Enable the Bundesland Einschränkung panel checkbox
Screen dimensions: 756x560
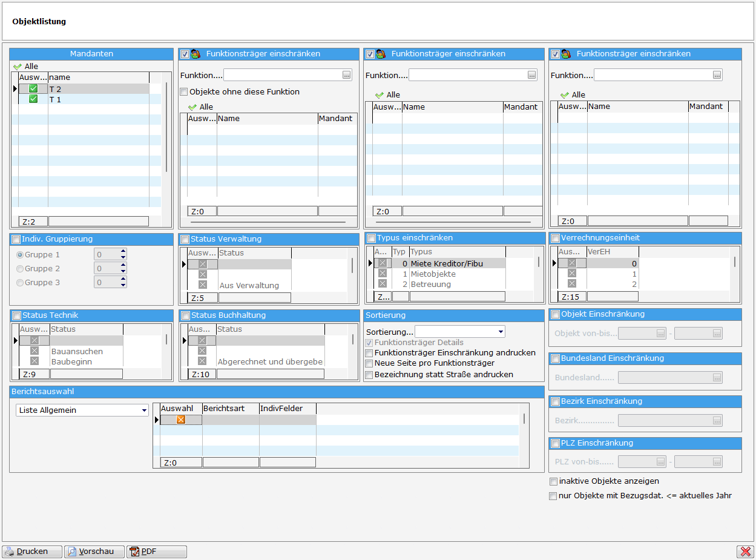555,359
